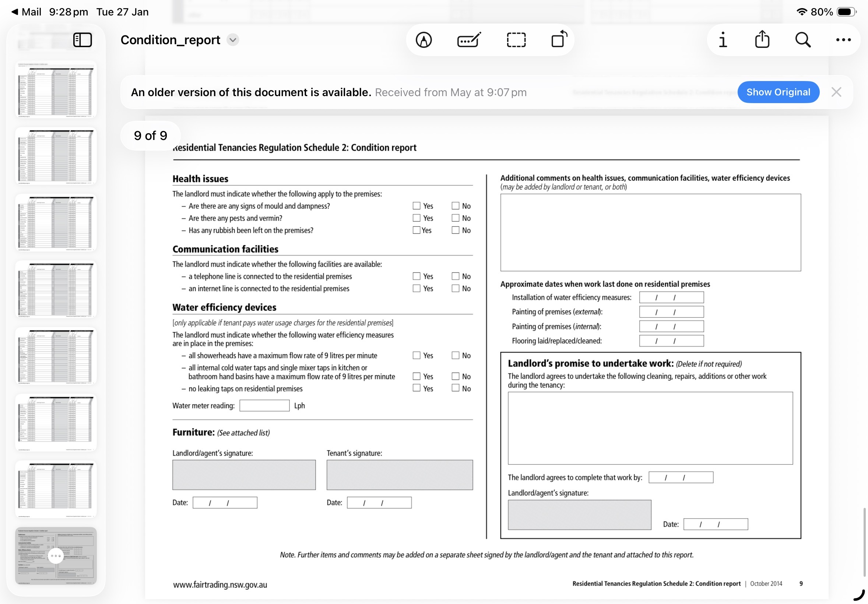Open the Markup pen tool
The height and width of the screenshot is (604, 868).
pyautogui.click(x=424, y=40)
